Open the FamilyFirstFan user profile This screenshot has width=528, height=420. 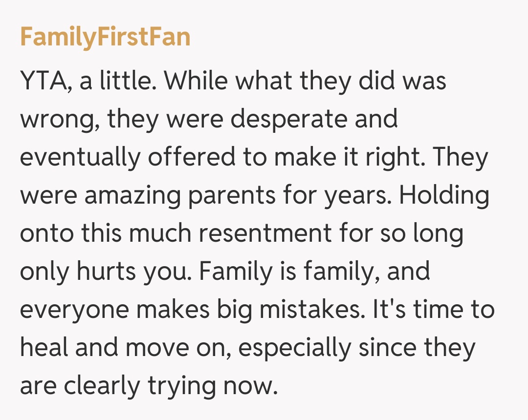click(105, 38)
